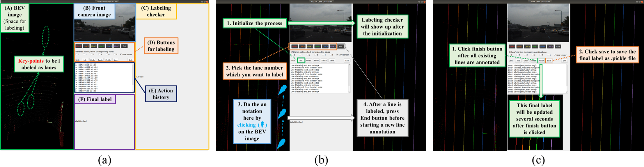
Task: Click front camera image in panel (c)
Action: point(538,23)
